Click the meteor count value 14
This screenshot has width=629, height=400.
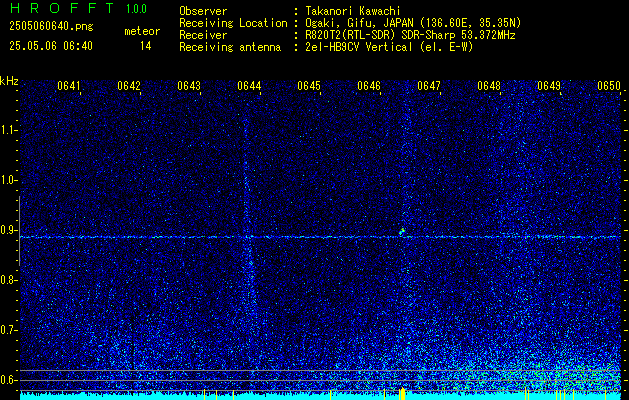(x=145, y=46)
